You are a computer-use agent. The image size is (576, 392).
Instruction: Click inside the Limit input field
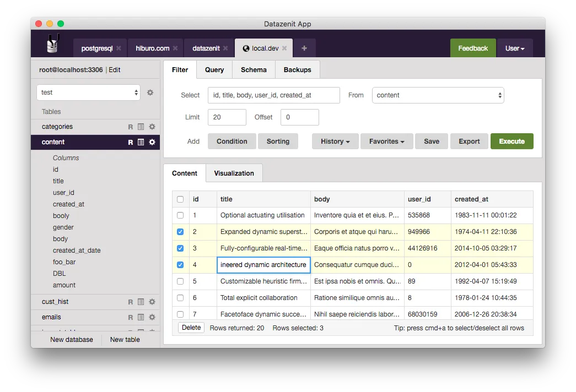(x=226, y=117)
